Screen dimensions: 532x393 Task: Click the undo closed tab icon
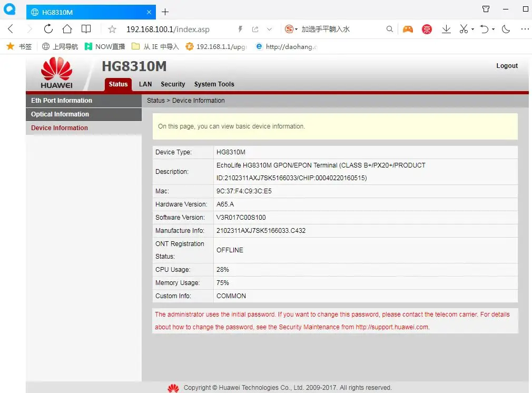[485, 29]
